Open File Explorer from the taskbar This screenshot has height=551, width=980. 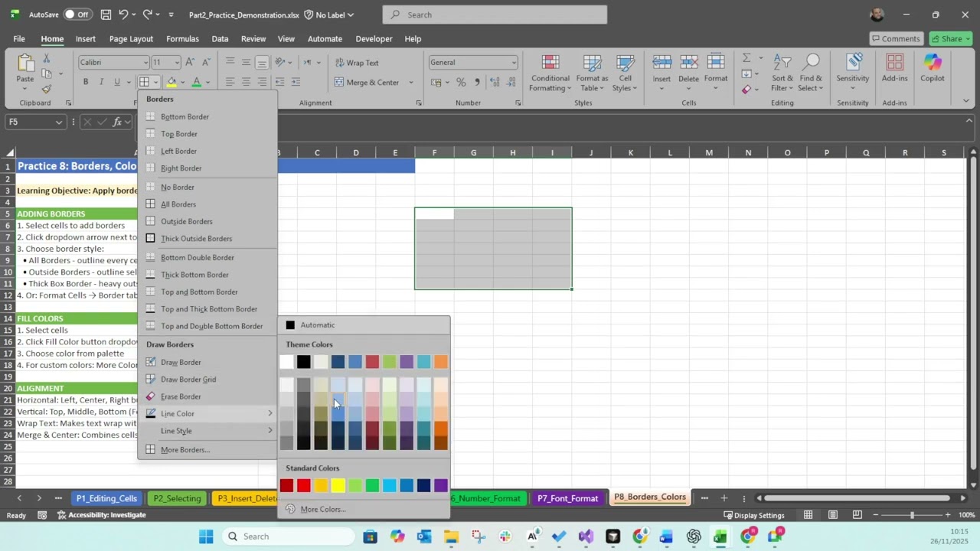(x=451, y=536)
